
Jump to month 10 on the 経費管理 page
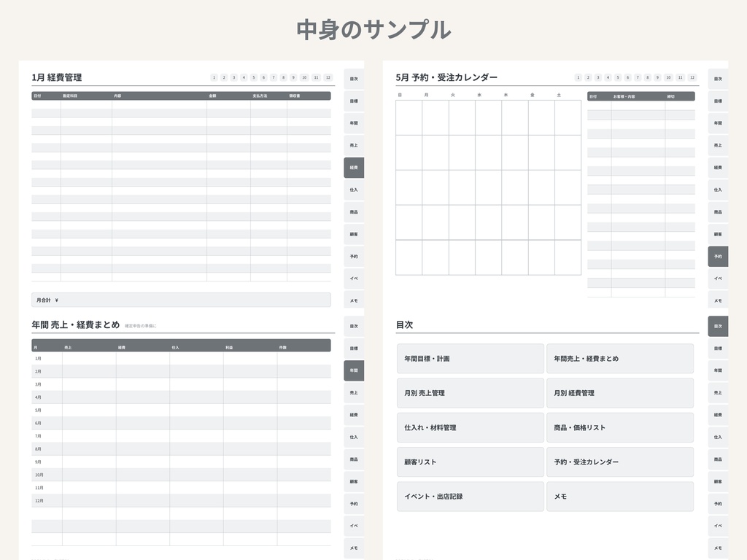304,77
